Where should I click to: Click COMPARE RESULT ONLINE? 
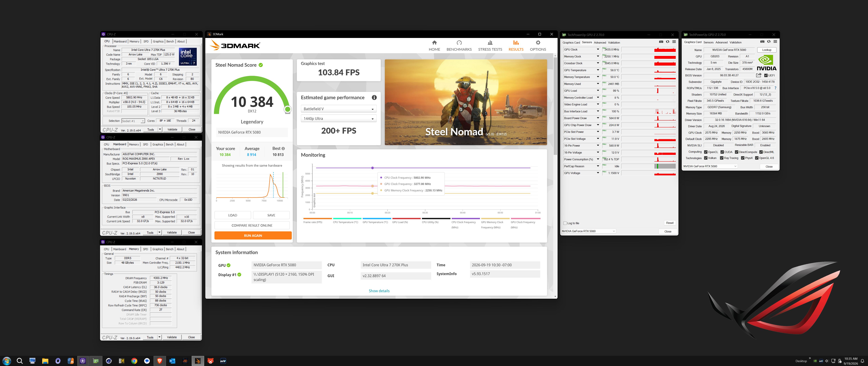click(252, 226)
